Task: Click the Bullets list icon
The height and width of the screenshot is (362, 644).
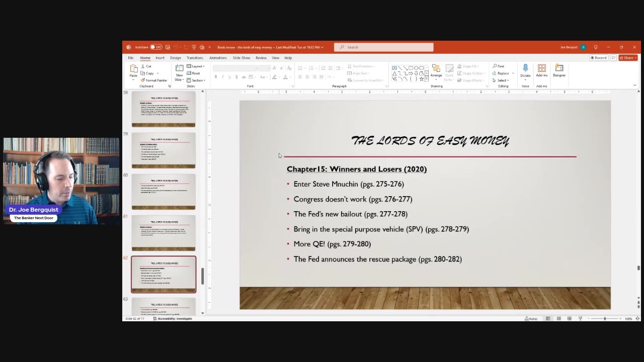Action: coord(300,68)
